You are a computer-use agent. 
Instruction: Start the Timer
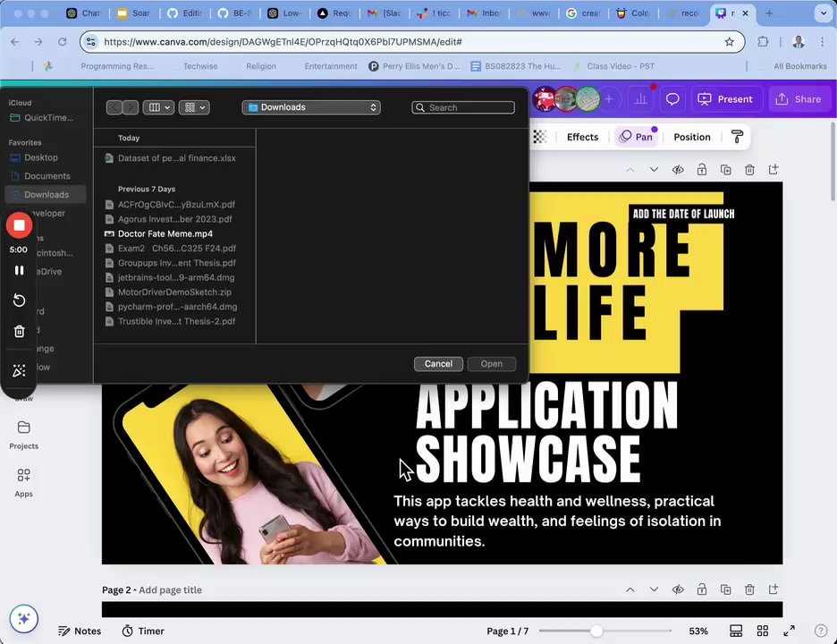pyautogui.click(x=143, y=631)
